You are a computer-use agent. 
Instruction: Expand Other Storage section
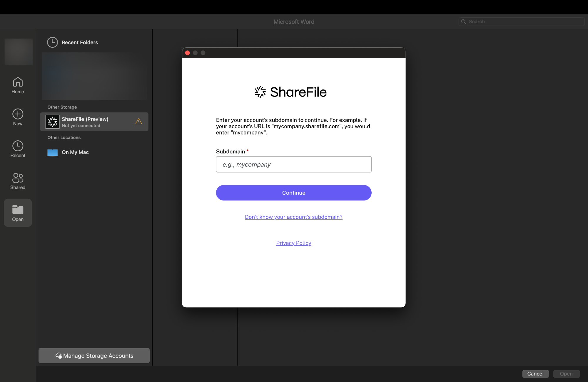tap(62, 107)
